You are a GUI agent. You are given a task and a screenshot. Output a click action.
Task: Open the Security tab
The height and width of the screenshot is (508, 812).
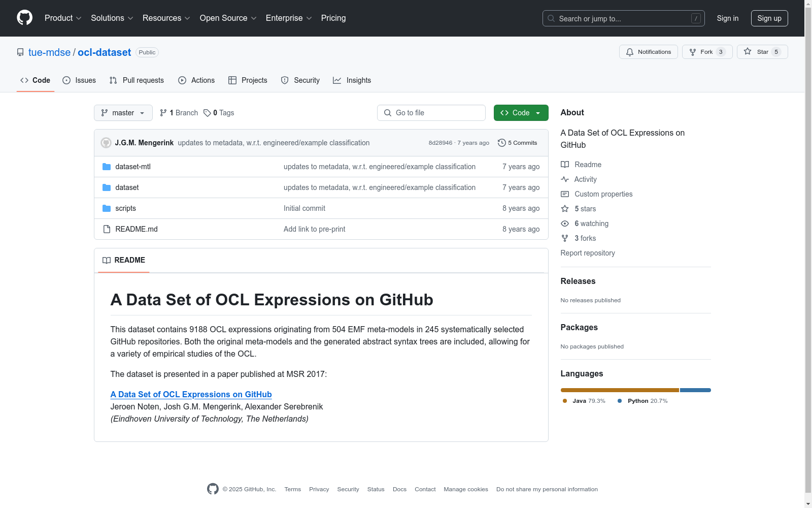point(300,80)
